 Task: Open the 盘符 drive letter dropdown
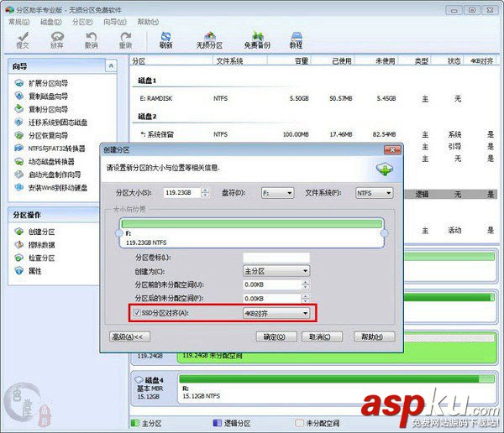pyautogui.click(x=277, y=193)
